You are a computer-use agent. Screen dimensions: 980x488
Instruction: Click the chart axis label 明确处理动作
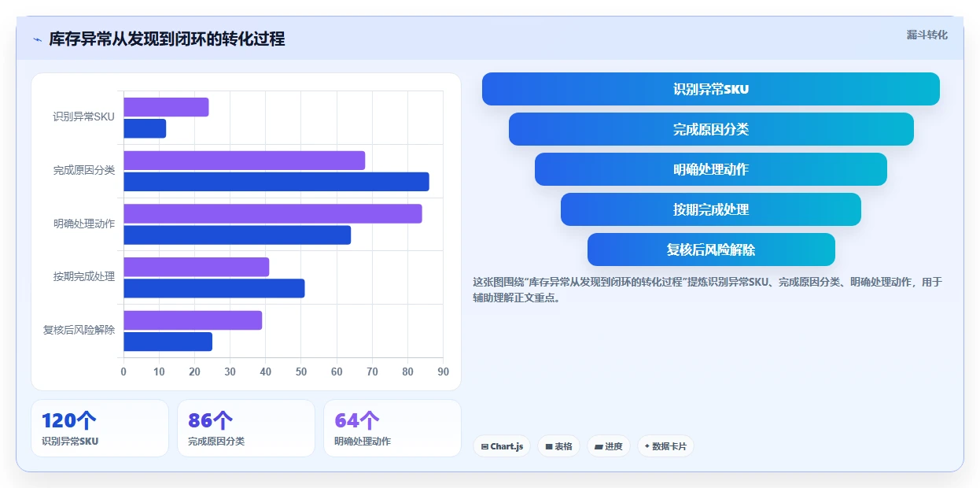[x=84, y=224]
